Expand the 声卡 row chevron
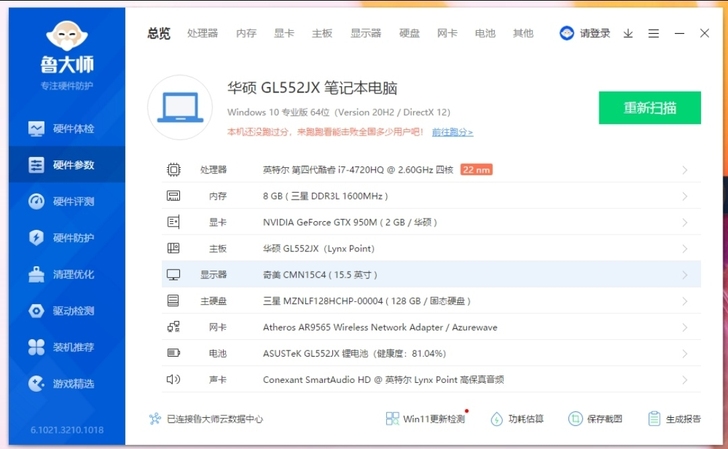 [685, 380]
